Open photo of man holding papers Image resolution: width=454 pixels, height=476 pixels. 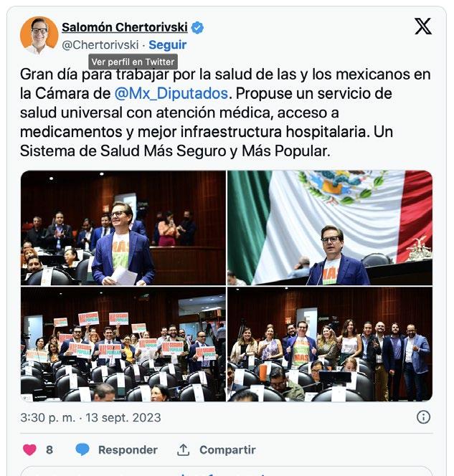pyautogui.click(x=123, y=228)
